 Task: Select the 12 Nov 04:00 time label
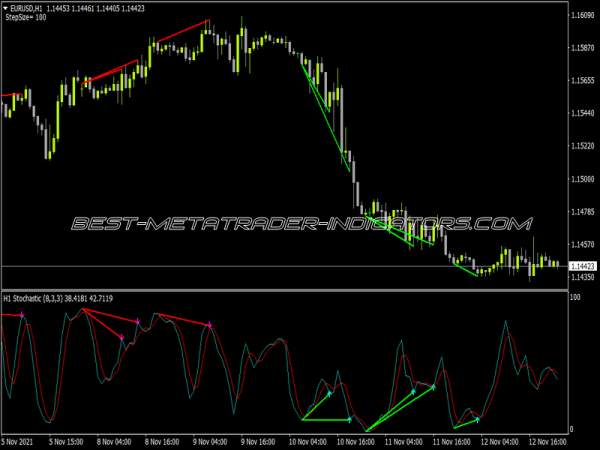pyautogui.click(x=499, y=442)
